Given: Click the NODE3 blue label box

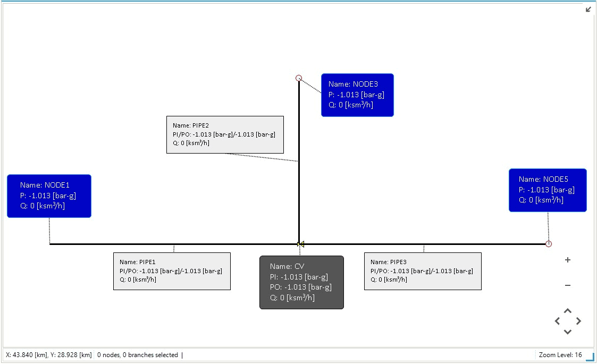Looking at the screenshot, I should tap(357, 95).
